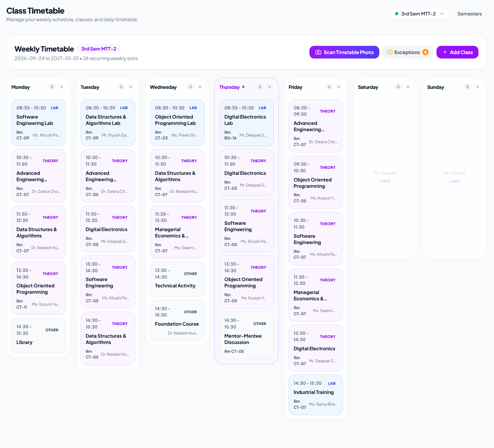Select Thursday's Digital Electronics Lab card

click(247, 123)
